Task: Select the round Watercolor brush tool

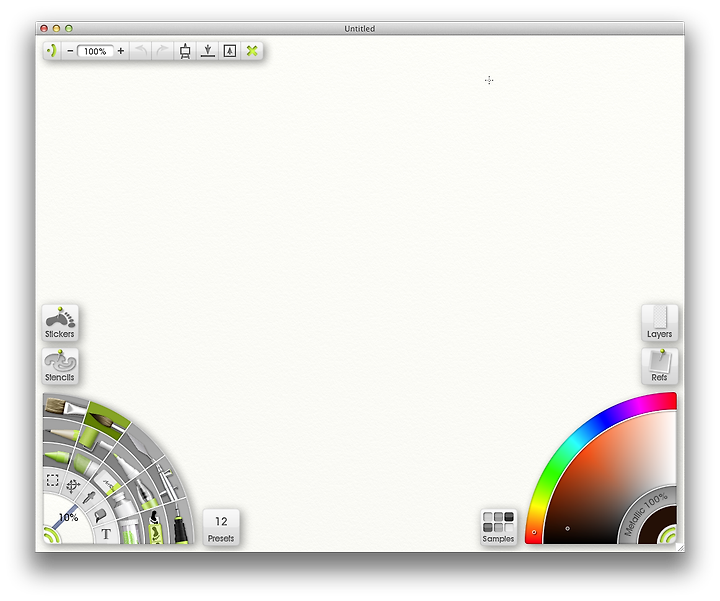Action: point(107,419)
